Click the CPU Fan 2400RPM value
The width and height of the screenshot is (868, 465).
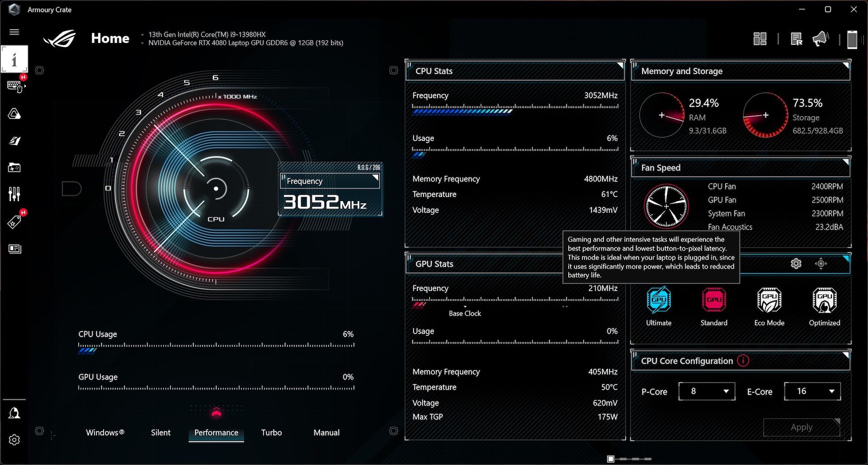[827, 186]
